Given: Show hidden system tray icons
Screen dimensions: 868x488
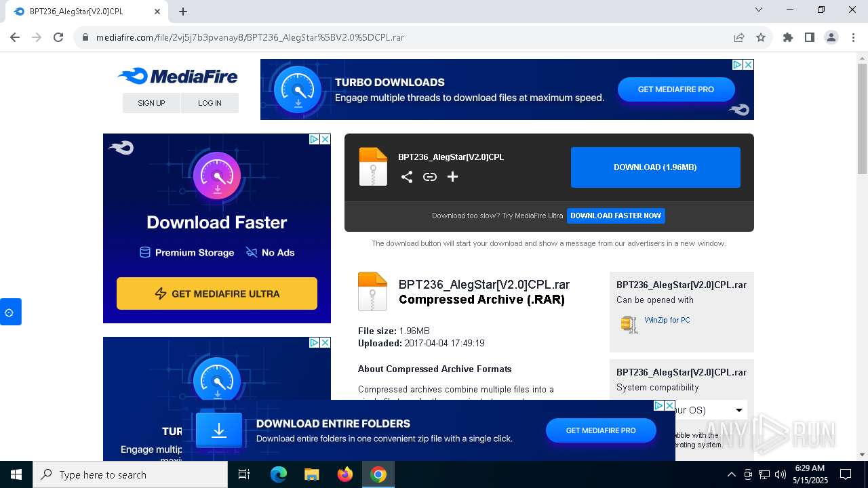Looking at the screenshot, I should click(x=731, y=474).
